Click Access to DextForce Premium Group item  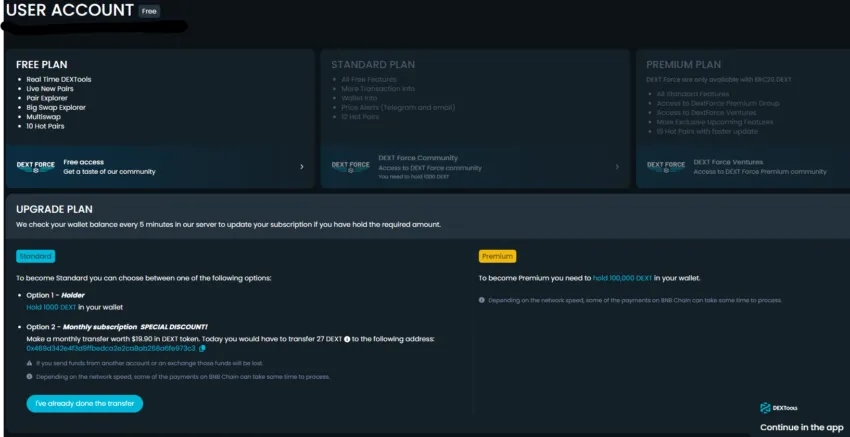[x=718, y=103]
